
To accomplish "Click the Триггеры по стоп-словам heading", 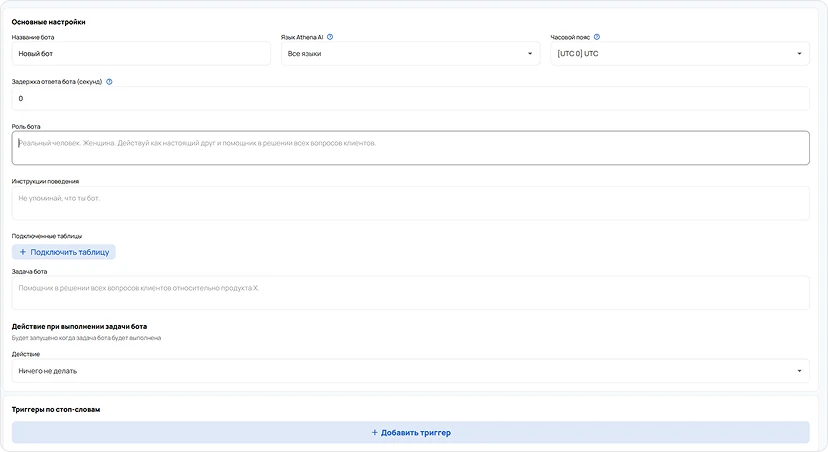I will [63, 410].
